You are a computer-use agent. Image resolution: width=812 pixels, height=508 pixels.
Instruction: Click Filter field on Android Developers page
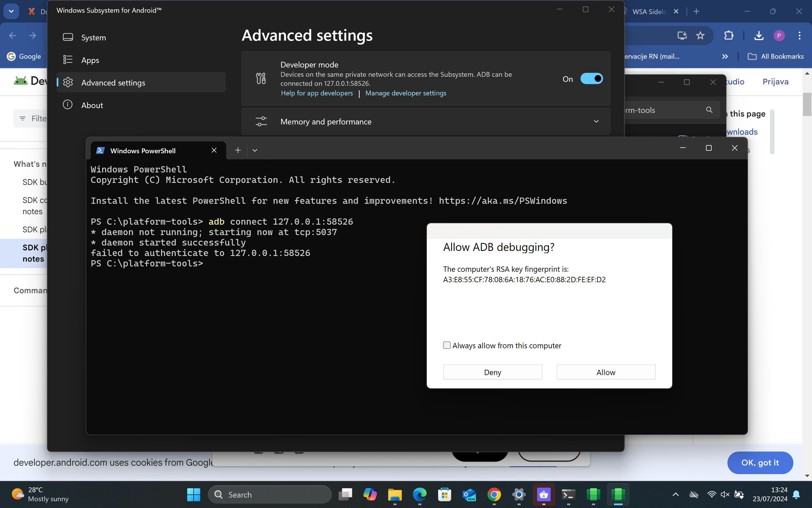(x=30, y=118)
